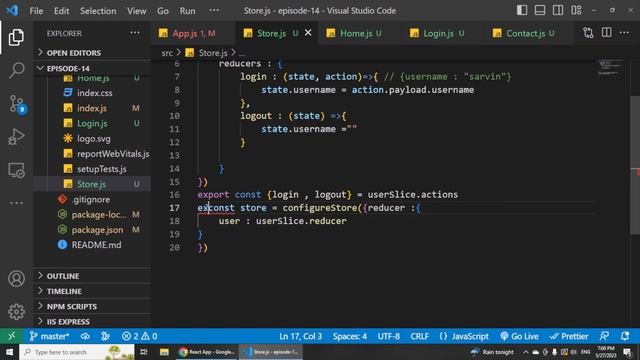640x360 pixels.
Task: Switch to the Login.js editor tab
Action: point(443,33)
